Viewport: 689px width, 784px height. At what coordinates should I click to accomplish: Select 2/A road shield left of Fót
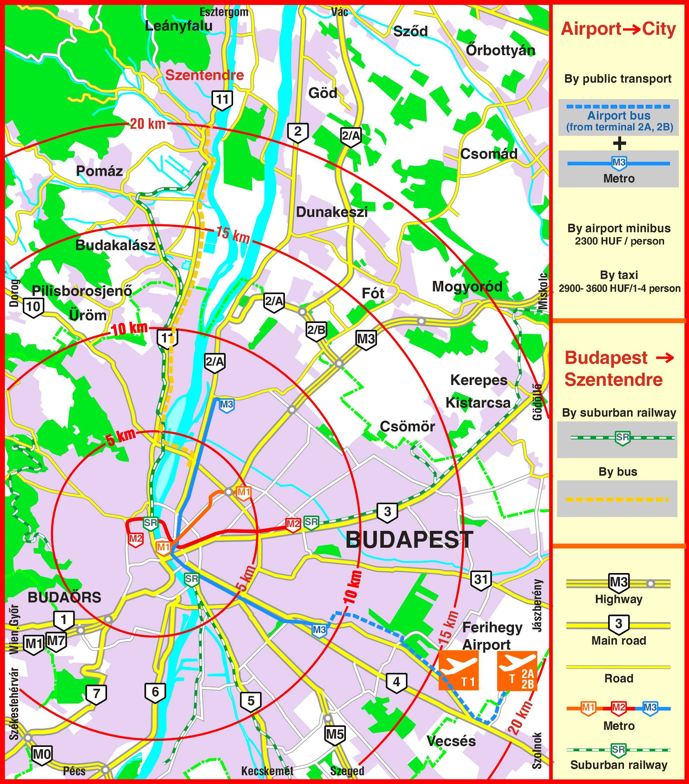point(274,302)
